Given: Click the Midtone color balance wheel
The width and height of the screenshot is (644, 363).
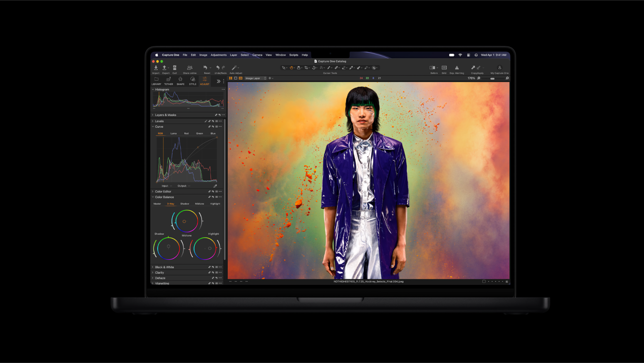Looking at the screenshot, I should 186,221.
